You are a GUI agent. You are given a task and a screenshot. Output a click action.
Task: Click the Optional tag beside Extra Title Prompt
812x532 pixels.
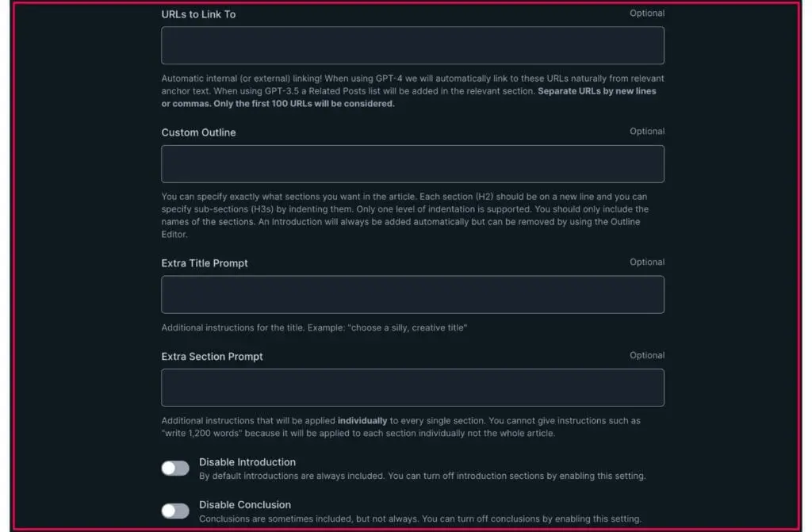647,262
